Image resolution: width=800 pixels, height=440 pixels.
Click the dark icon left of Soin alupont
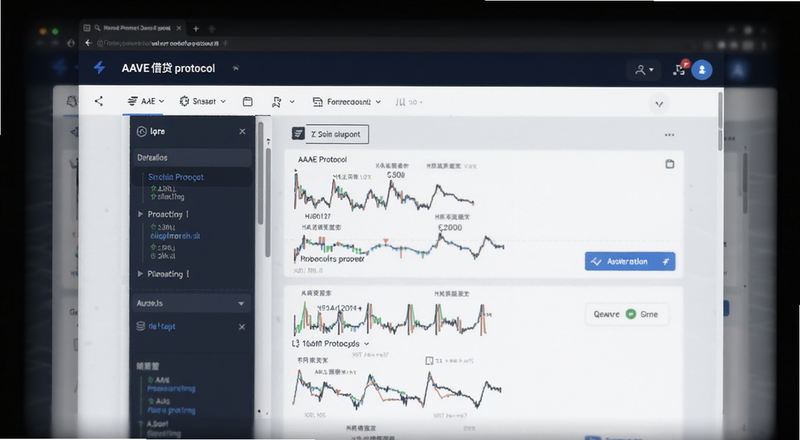click(298, 134)
